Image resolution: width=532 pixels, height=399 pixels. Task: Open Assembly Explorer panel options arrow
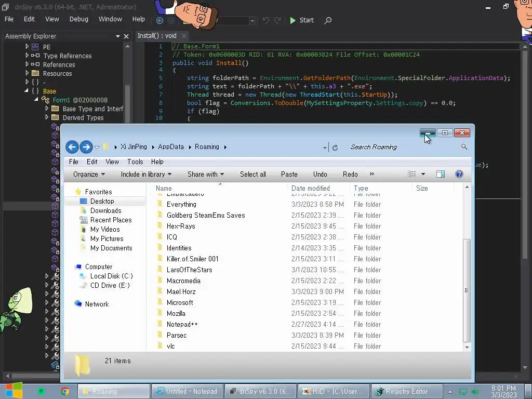(x=118, y=36)
